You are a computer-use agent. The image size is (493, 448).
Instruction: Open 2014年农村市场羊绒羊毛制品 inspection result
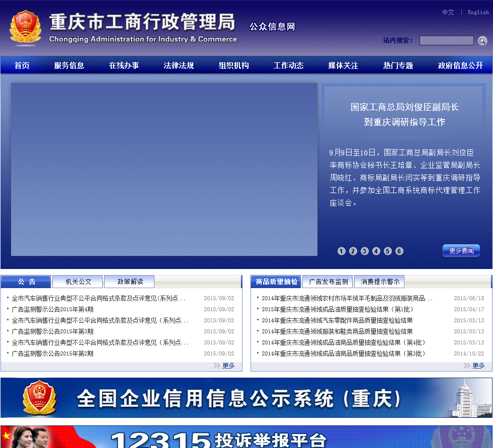347,298
